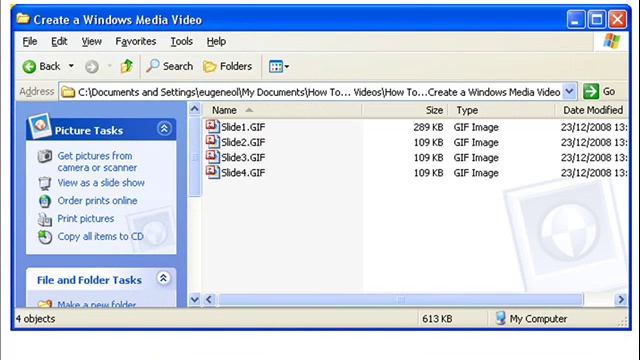Collapse the File and Folder Tasks panel
Screen dimensions: 640x360
click(163, 278)
